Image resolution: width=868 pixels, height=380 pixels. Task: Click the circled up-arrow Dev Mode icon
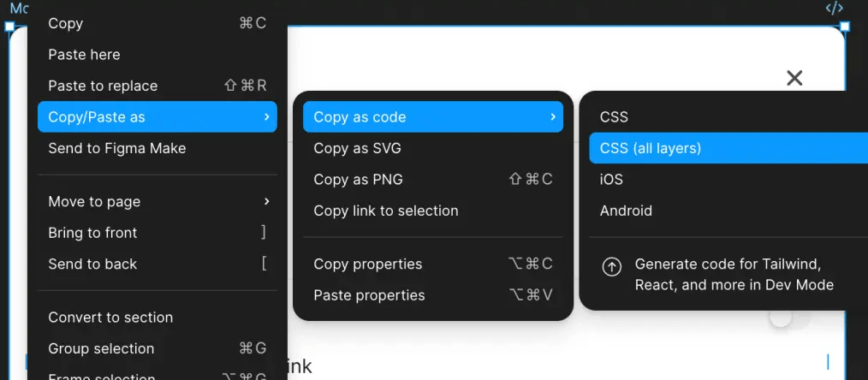[611, 267]
